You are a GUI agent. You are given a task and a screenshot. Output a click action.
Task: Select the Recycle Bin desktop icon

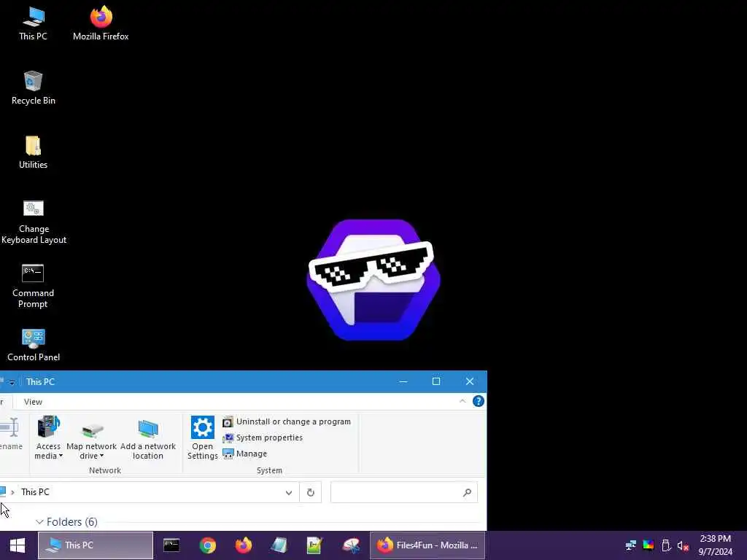pos(34,88)
